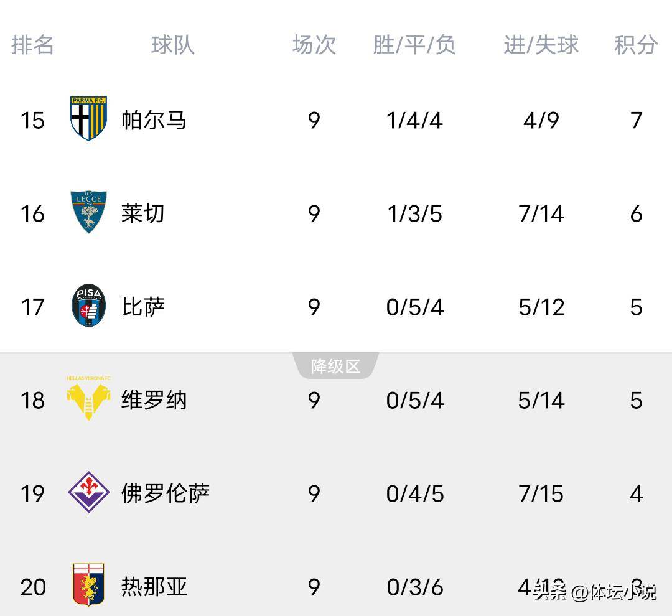Click the 场次 matches column header
This screenshot has width=672, height=616.
tap(314, 45)
